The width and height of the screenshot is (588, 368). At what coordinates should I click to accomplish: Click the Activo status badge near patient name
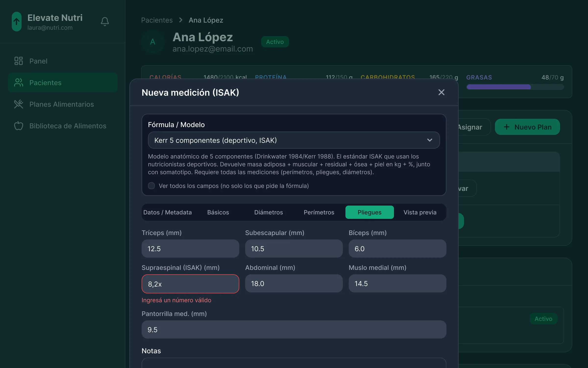point(275,42)
